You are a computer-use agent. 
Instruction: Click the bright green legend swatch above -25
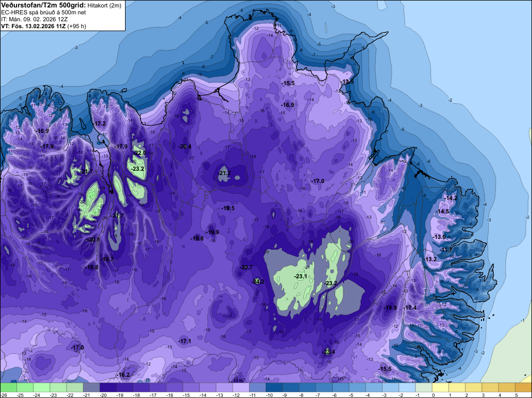point(25,387)
